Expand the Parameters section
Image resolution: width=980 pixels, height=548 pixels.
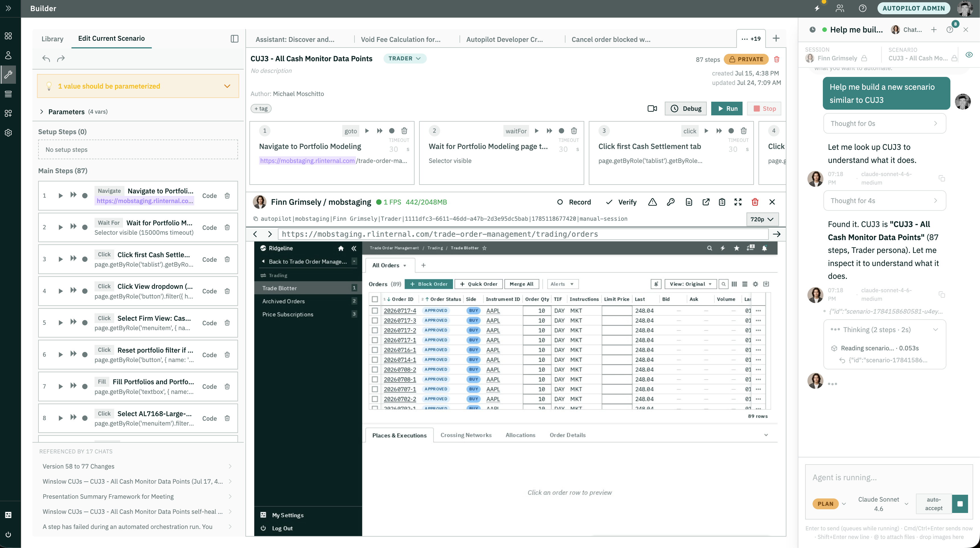click(x=74, y=111)
